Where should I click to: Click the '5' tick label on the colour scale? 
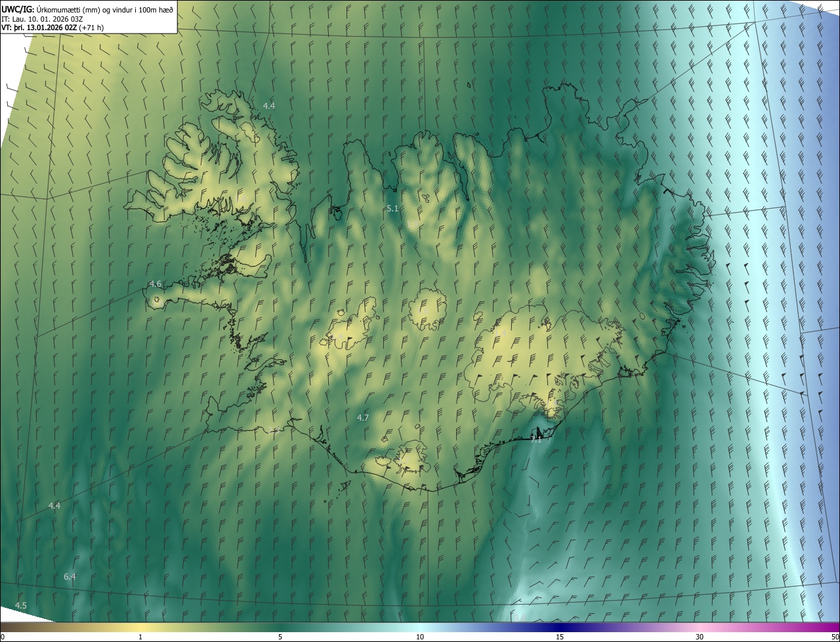(280, 637)
